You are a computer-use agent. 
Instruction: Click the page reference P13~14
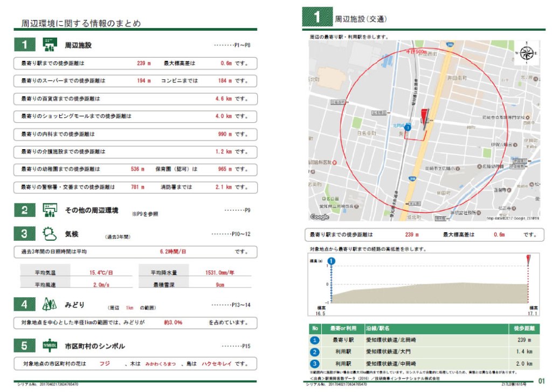[241, 304]
